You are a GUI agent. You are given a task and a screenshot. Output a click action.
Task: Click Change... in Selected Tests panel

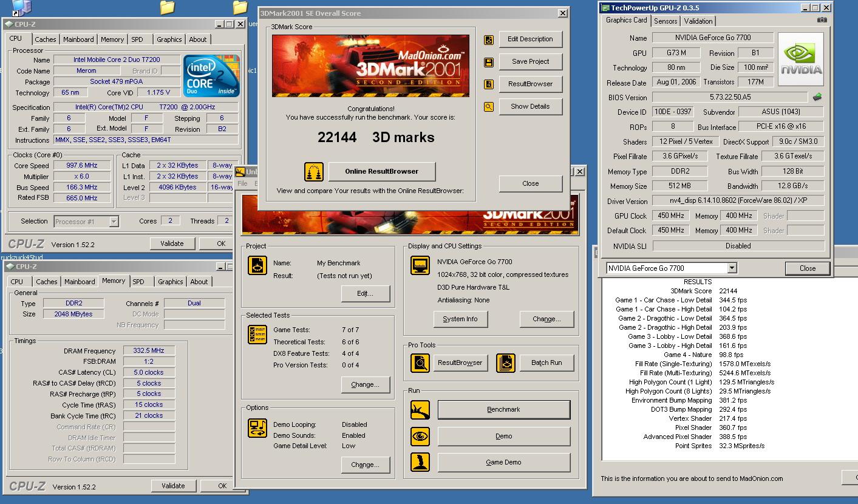pyautogui.click(x=365, y=384)
